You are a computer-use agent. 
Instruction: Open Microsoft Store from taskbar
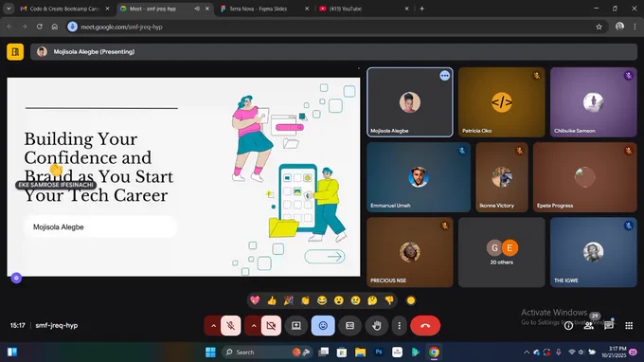point(342,353)
